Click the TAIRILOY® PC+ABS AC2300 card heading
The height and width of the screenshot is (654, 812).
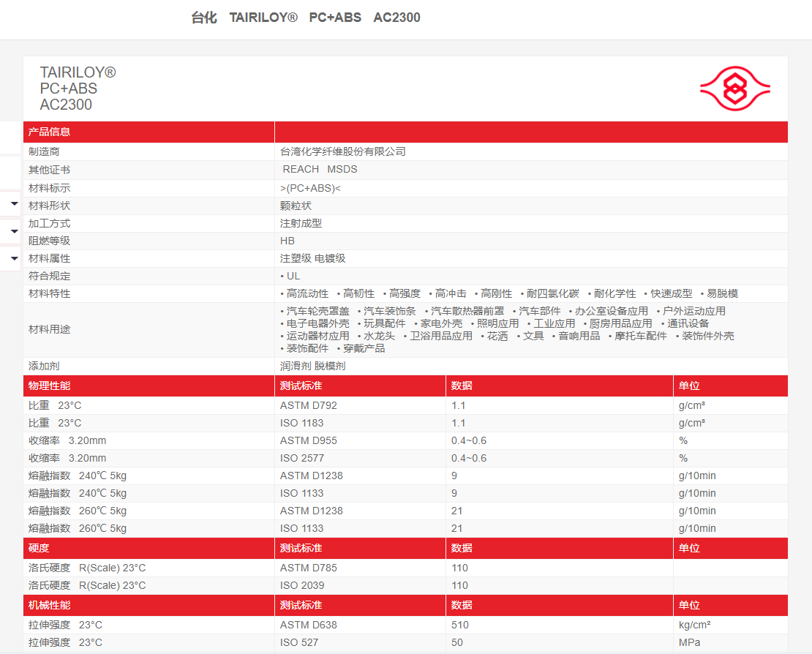pyautogui.click(x=78, y=89)
